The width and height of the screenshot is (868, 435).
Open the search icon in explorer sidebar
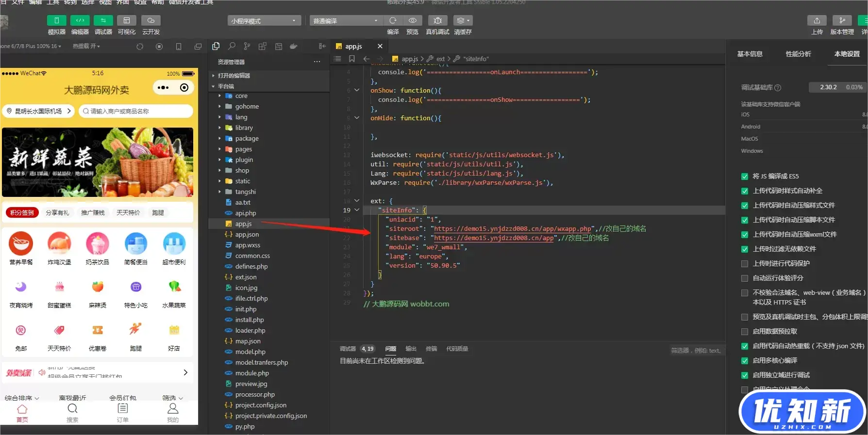pos(232,46)
